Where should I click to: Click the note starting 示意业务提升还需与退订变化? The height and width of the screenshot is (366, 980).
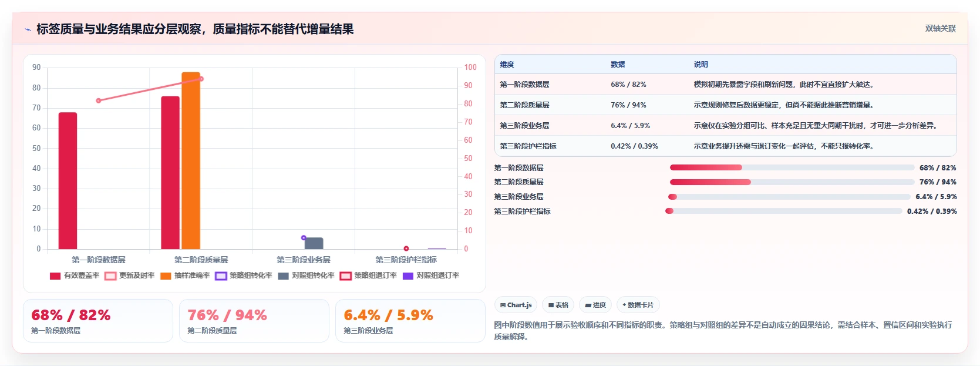pyautogui.click(x=785, y=146)
